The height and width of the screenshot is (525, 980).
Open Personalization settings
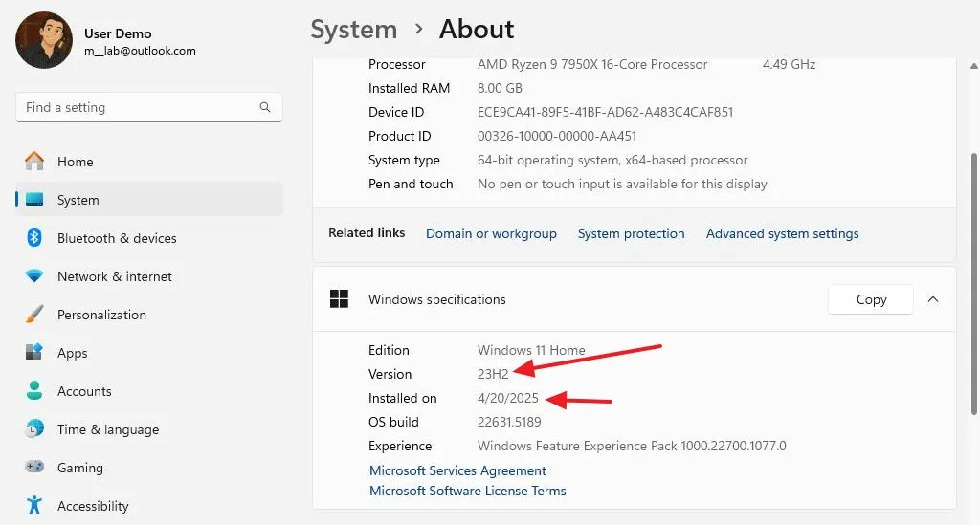point(148,315)
